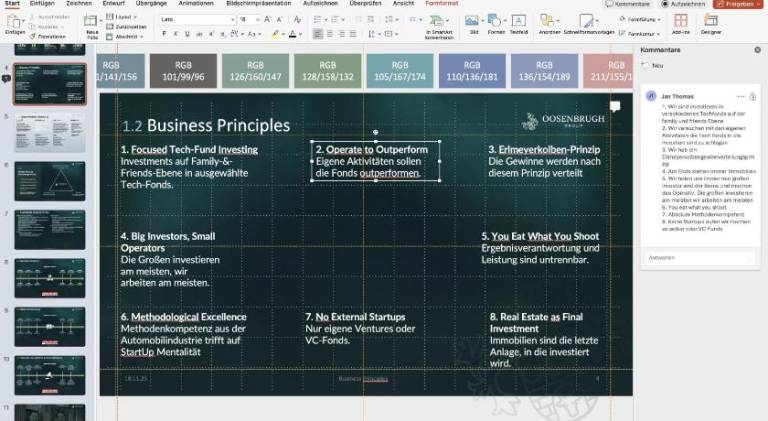Click the Einfügen paste clipboard icon
Screen dimensions: 768x421
[x=14, y=22]
